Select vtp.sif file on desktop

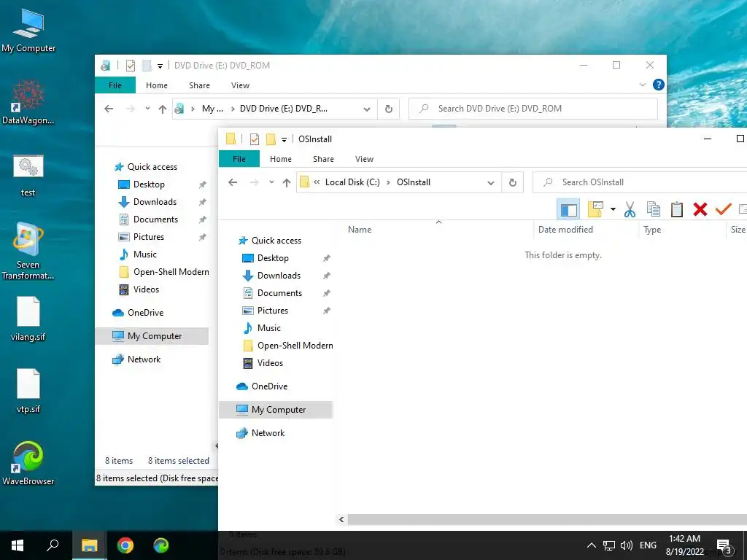[28, 391]
